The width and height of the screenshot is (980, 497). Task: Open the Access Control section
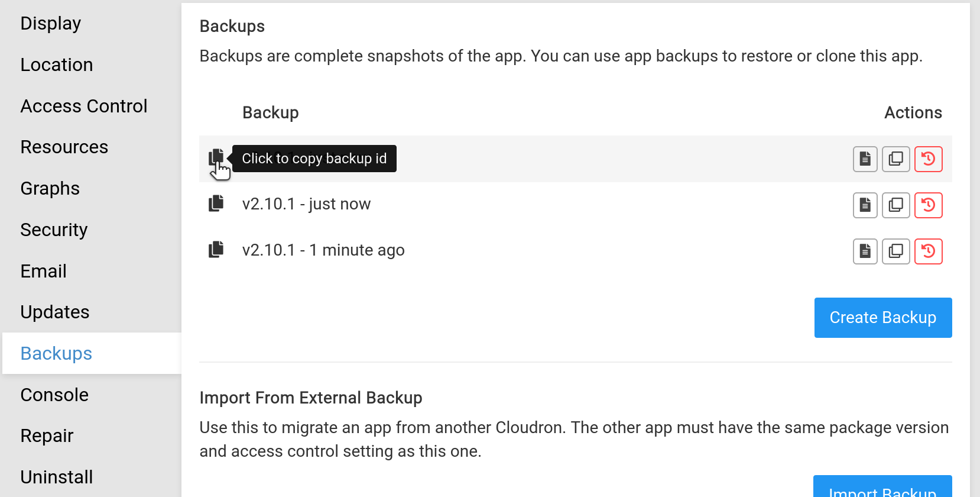[x=84, y=106]
